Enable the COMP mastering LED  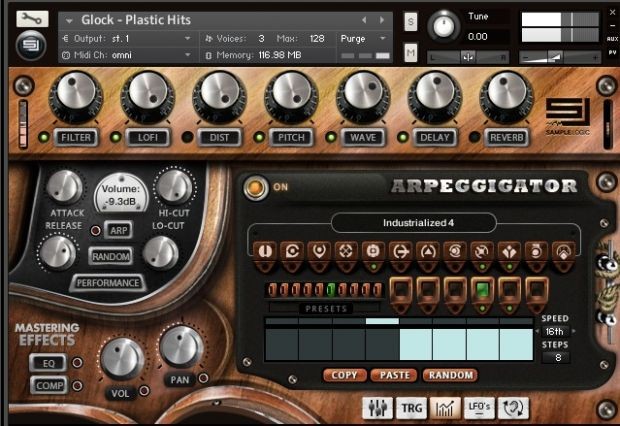[77, 386]
